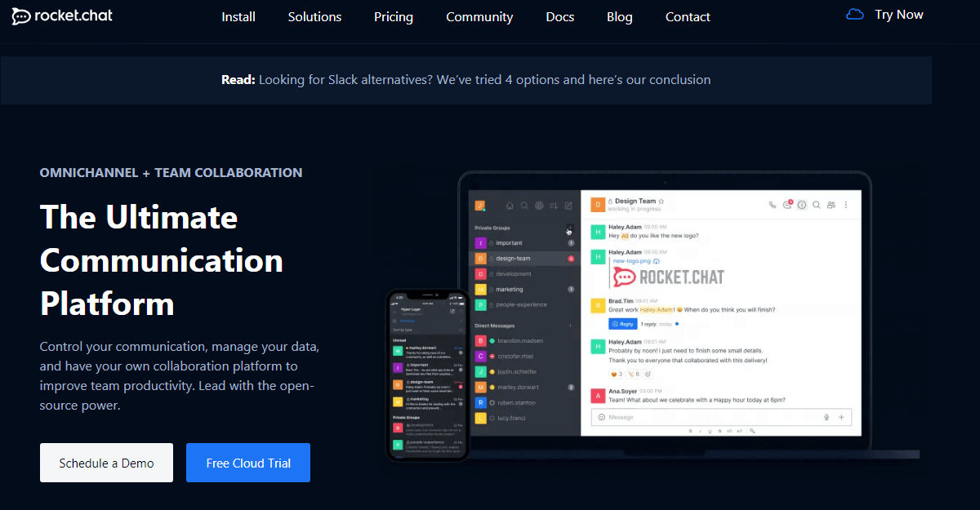Screen dimensions: 980x510
Task: Go to Docs in the top navigation
Action: [x=559, y=16]
